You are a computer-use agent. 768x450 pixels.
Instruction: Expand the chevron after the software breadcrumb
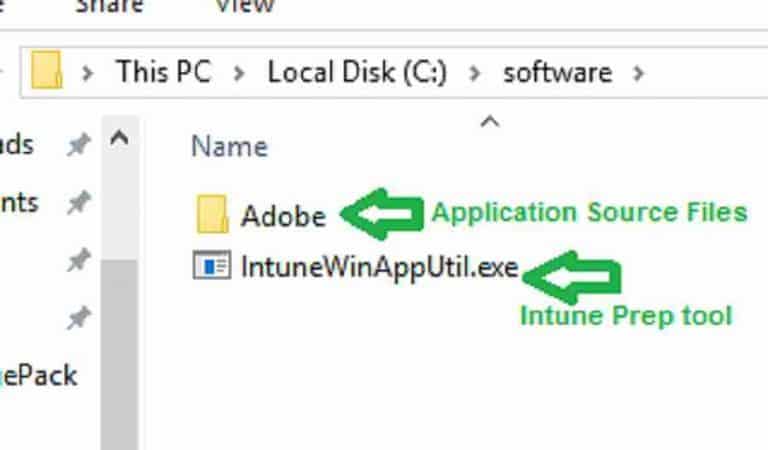(638, 73)
